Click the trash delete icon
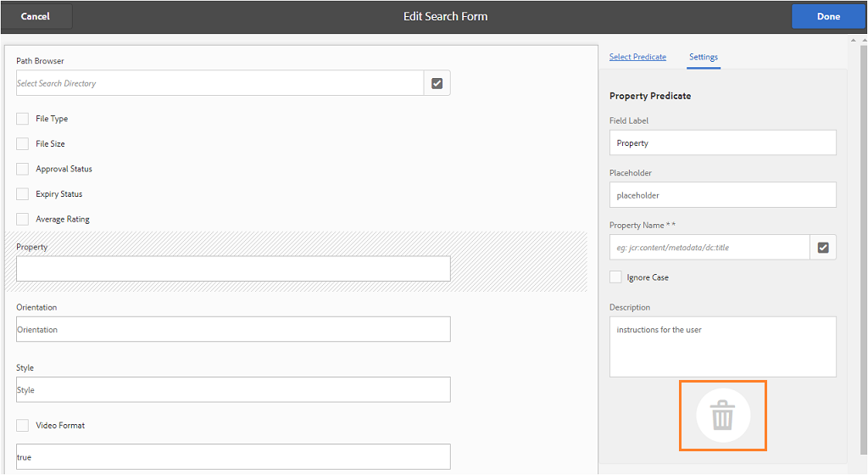The image size is (868, 475). (722, 416)
